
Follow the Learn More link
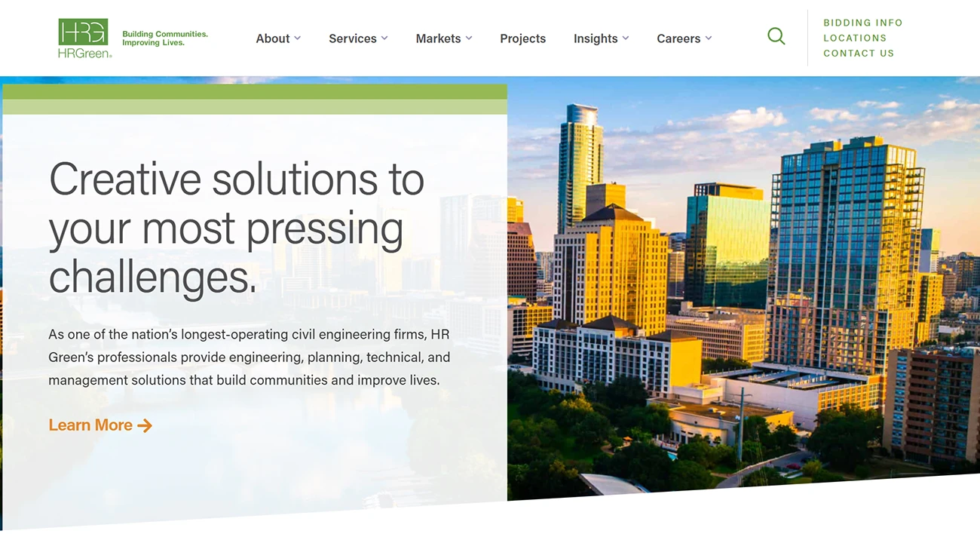[x=100, y=425]
